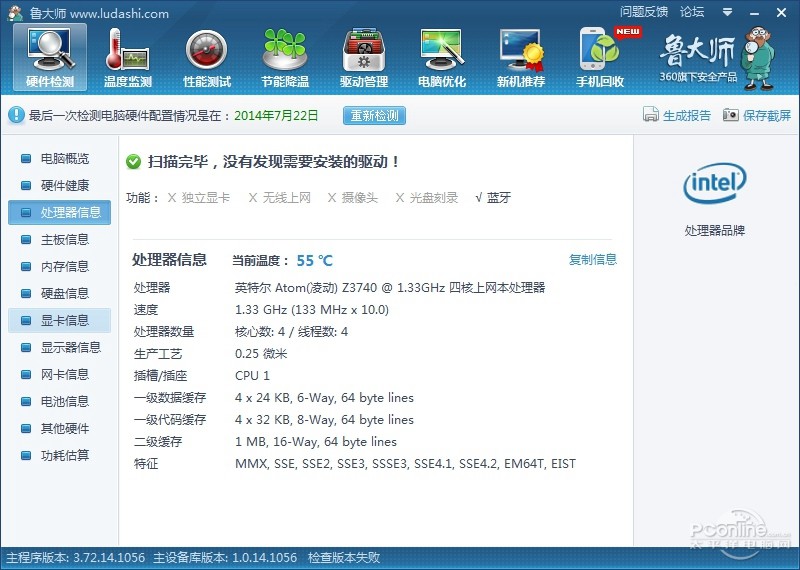Click the 独立显卡 feature indicator

coord(198,197)
